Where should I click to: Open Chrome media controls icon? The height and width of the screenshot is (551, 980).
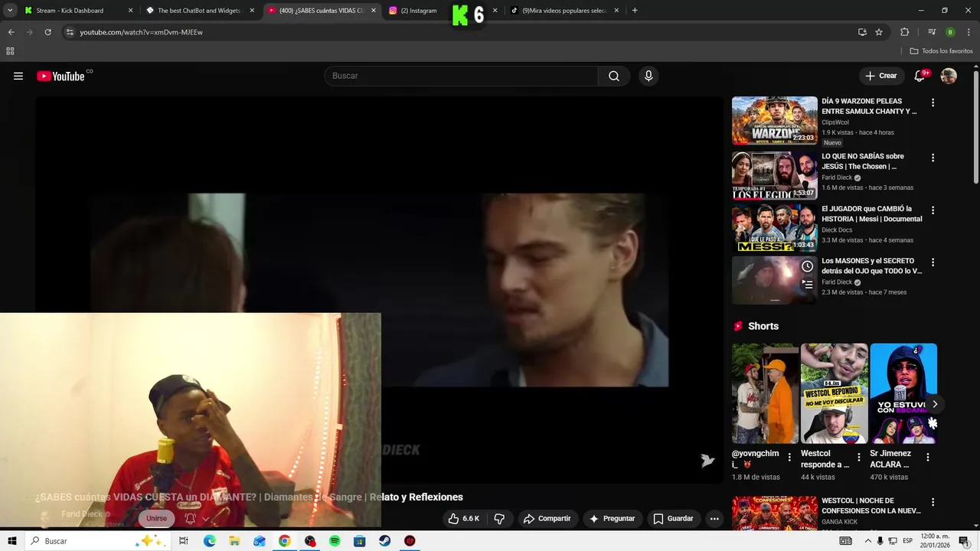pyautogui.click(x=932, y=32)
